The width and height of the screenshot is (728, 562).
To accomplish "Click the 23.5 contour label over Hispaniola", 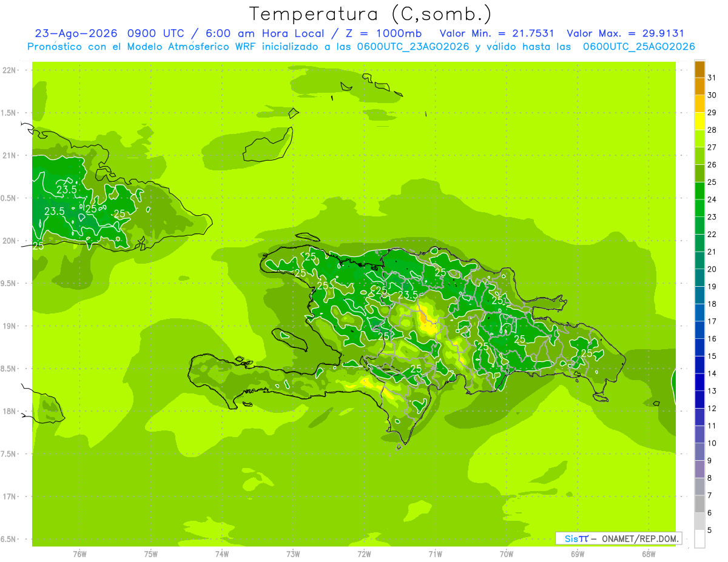I will coord(408,295).
